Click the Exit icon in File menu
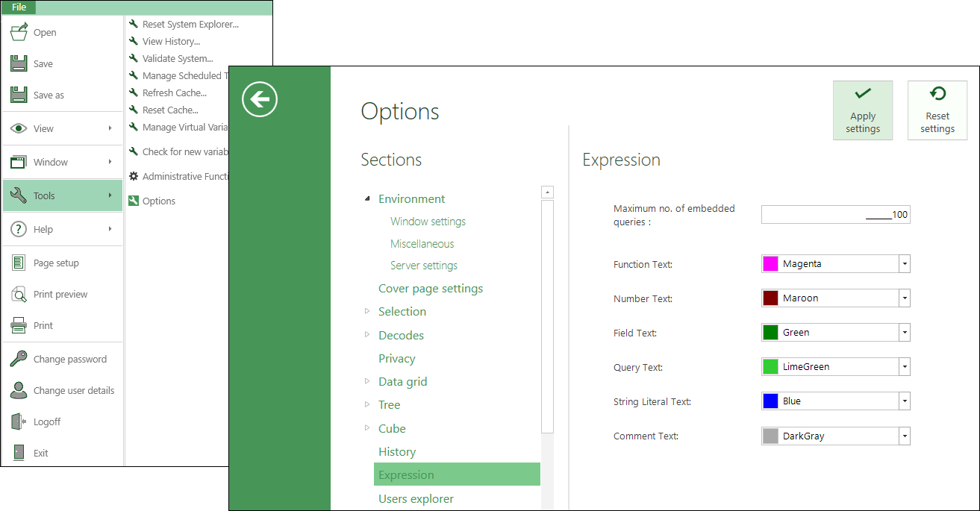980x511 pixels. point(19,453)
